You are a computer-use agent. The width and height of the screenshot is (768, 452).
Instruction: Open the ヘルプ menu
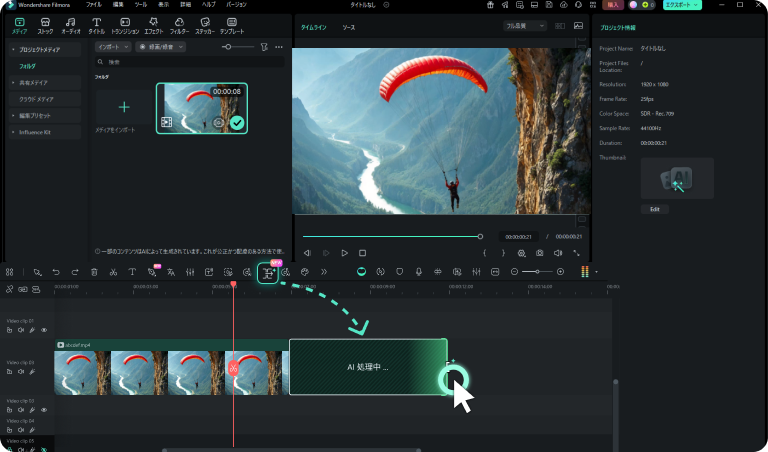[209, 4]
